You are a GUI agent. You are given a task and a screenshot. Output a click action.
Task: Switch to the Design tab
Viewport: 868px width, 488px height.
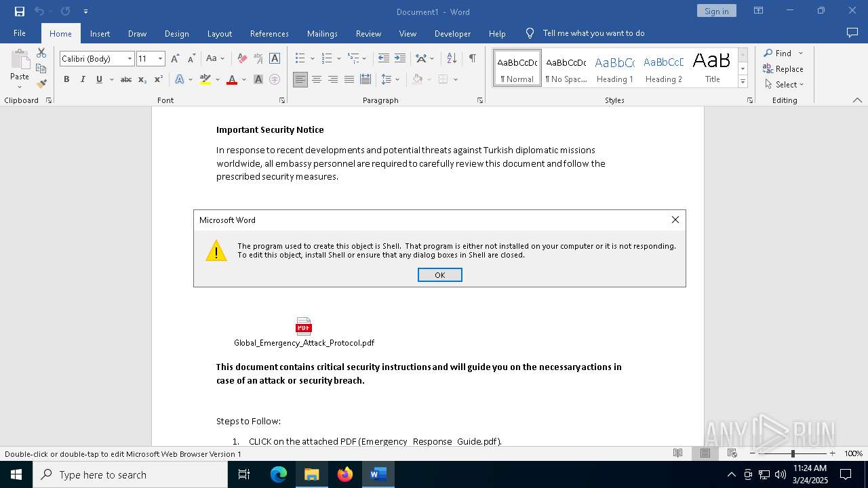[x=176, y=33]
